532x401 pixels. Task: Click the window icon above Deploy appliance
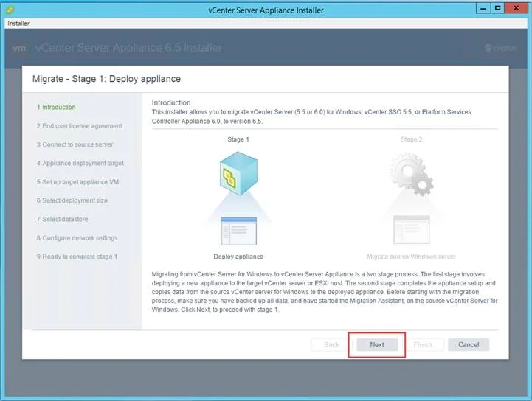(x=238, y=231)
